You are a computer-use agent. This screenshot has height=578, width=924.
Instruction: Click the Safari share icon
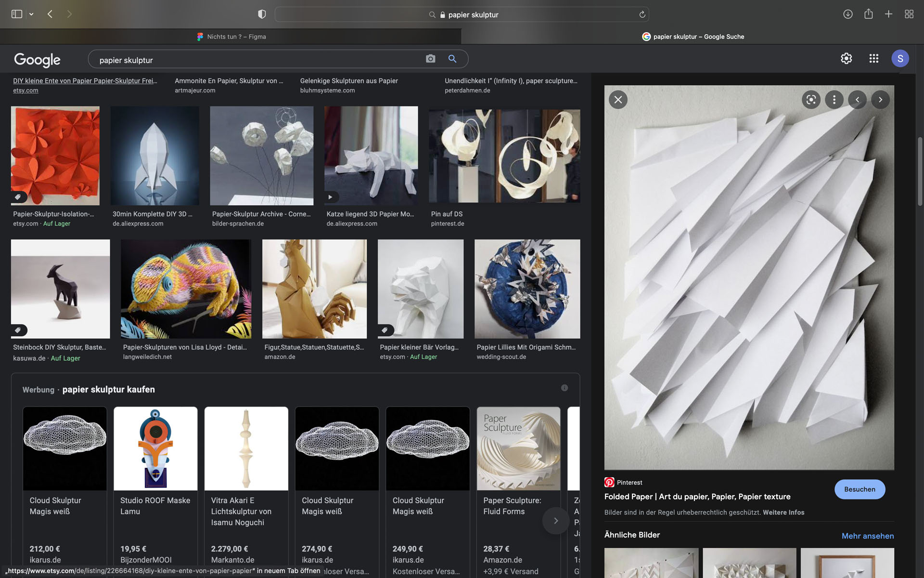868,14
